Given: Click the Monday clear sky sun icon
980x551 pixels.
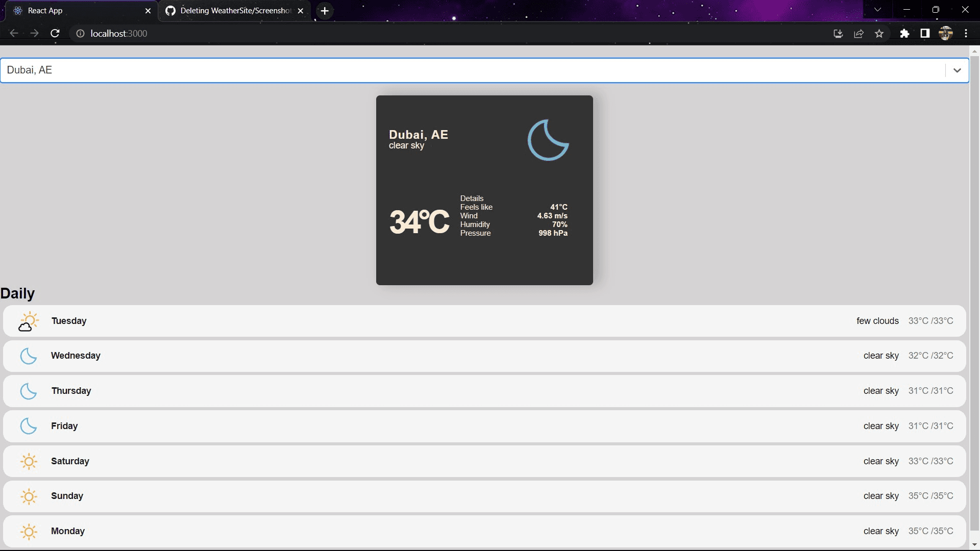Looking at the screenshot, I should [28, 531].
